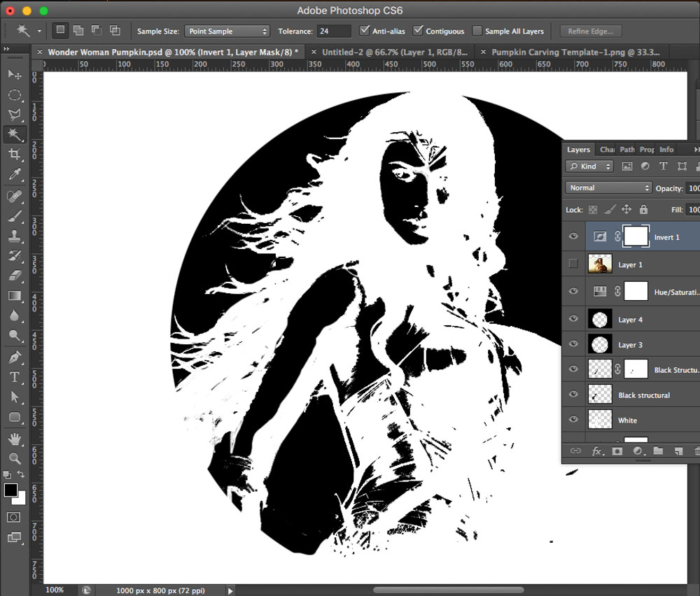Choose the Hand tool
This screenshot has height=596, width=700.
(x=14, y=439)
